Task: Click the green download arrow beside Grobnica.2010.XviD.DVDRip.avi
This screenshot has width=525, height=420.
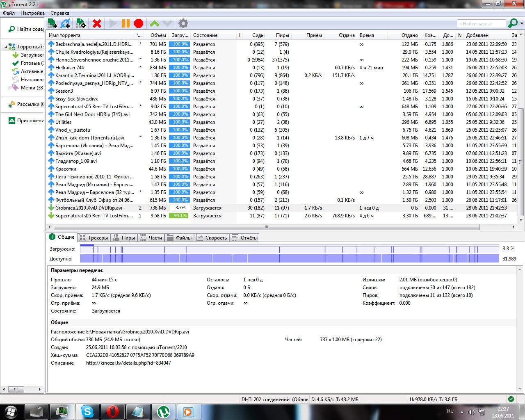Action: (51, 208)
